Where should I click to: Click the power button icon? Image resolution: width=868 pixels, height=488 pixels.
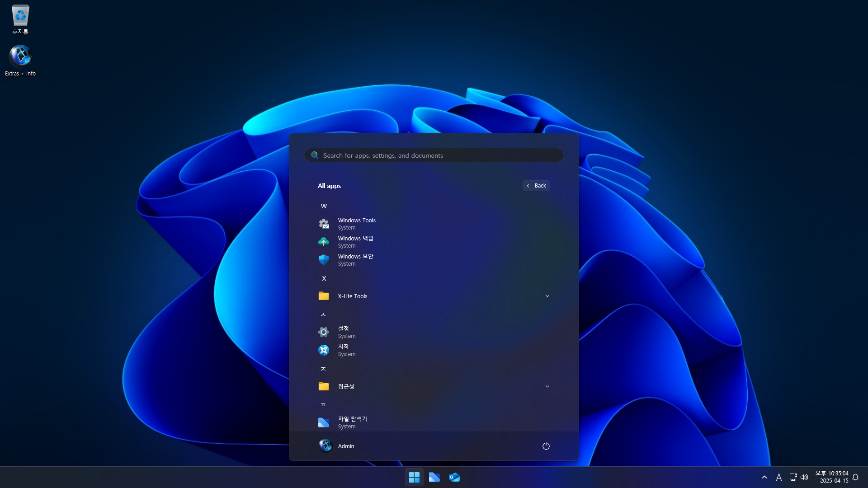546,446
